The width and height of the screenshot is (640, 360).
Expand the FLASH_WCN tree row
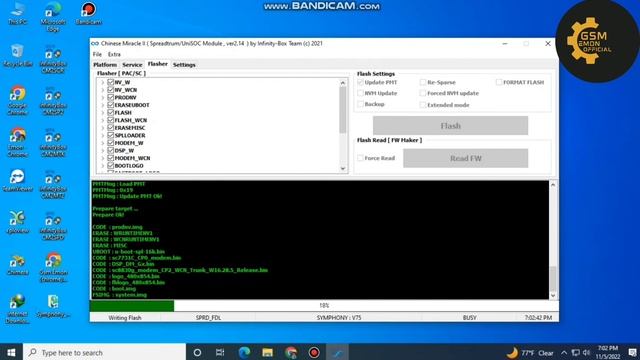pos(103,120)
